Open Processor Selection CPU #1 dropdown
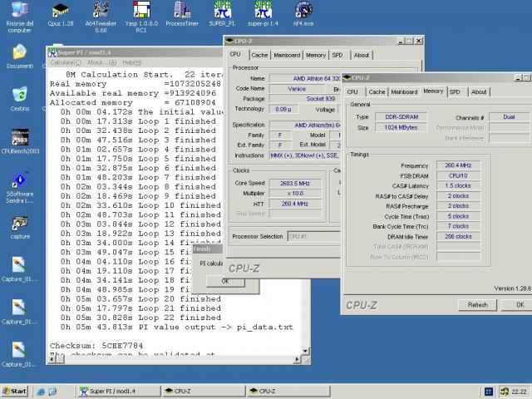The height and width of the screenshot is (399, 532). tap(314, 236)
